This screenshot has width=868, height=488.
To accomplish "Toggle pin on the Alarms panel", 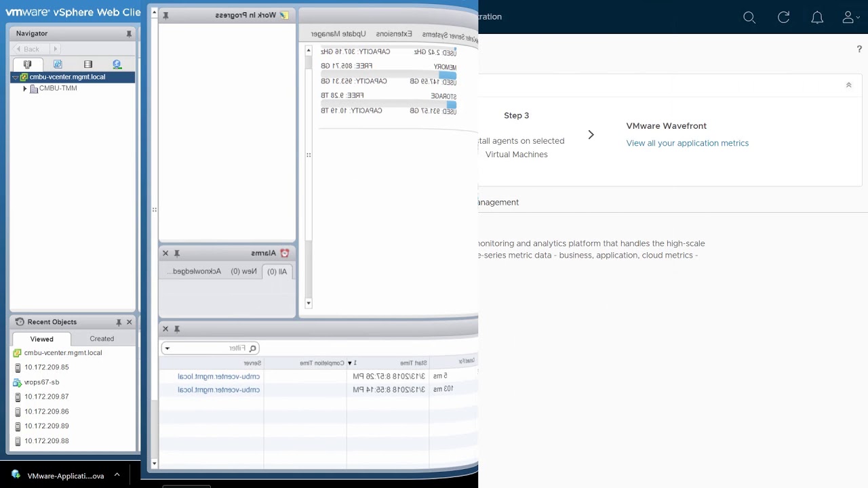I will click(177, 253).
